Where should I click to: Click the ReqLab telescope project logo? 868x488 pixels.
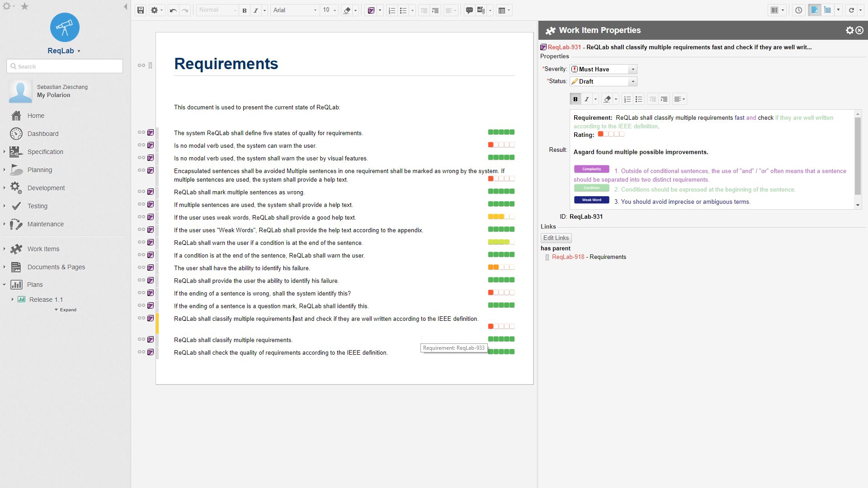click(x=65, y=28)
